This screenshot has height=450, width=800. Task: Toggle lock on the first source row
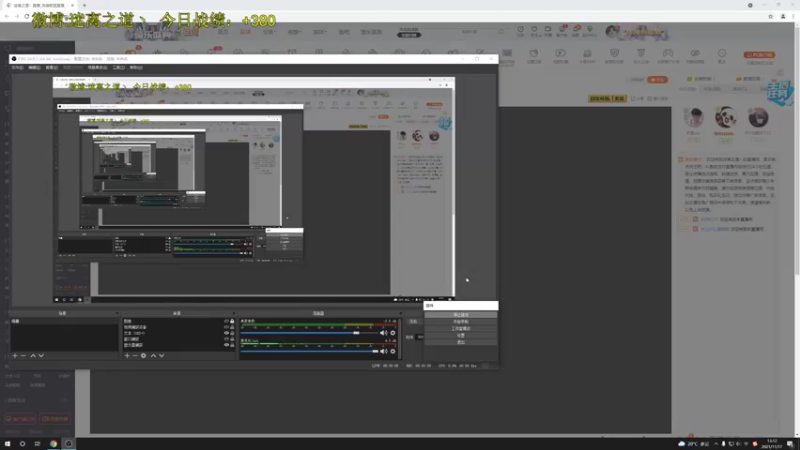click(x=232, y=321)
